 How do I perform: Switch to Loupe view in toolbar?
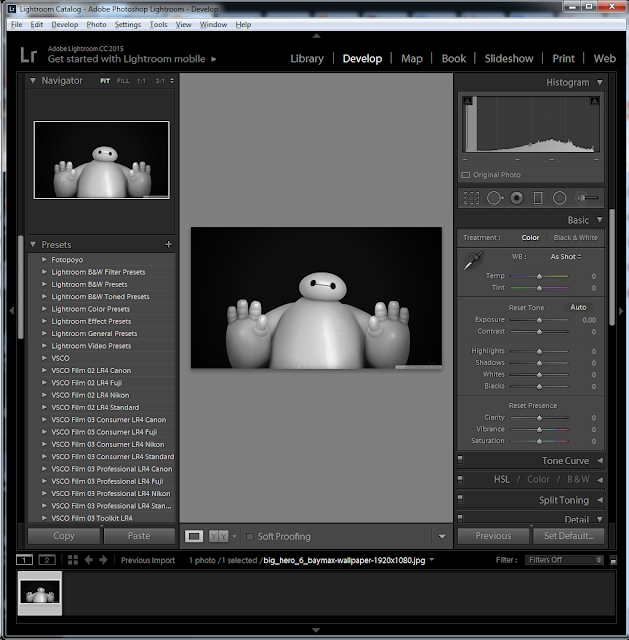[194, 536]
